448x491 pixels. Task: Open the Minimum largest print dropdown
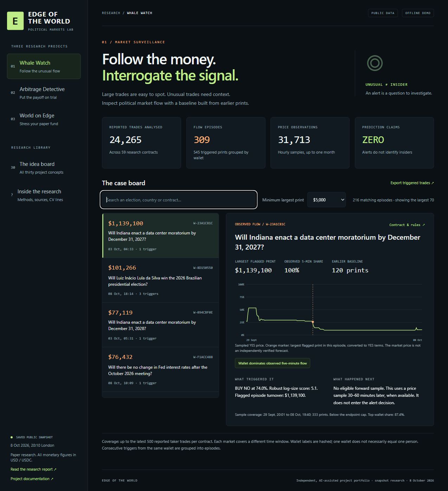[x=326, y=200]
